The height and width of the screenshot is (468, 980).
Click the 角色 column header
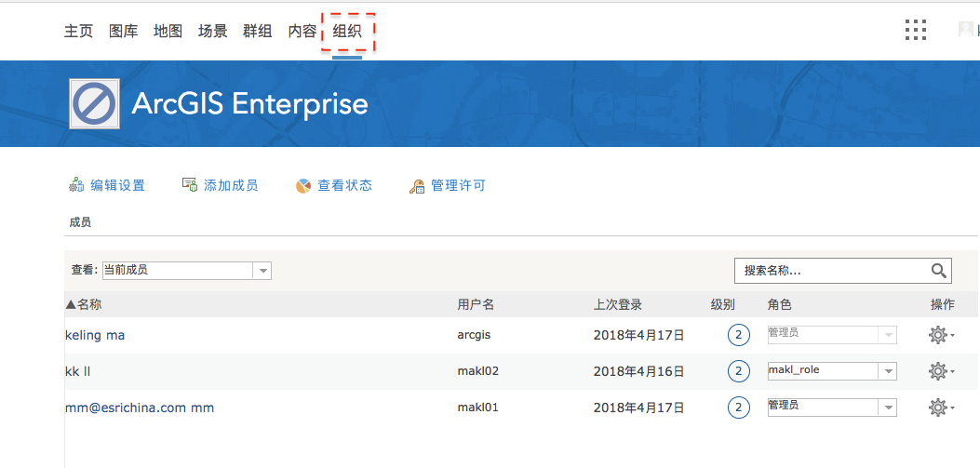tap(779, 304)
